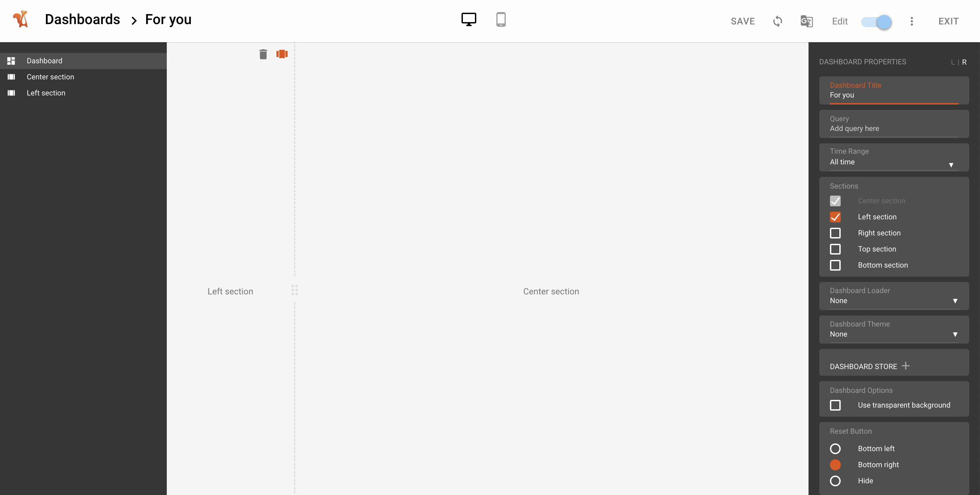Viewport: 980px width, 495px height.
Task: Switch to desktop preview mode
Action: pyautogui.click(x=468, y=19)
